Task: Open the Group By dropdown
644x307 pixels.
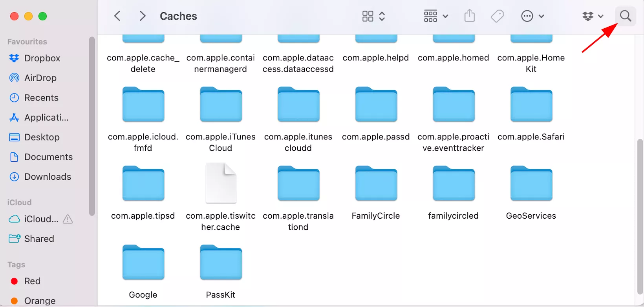Action: point(435,16)
